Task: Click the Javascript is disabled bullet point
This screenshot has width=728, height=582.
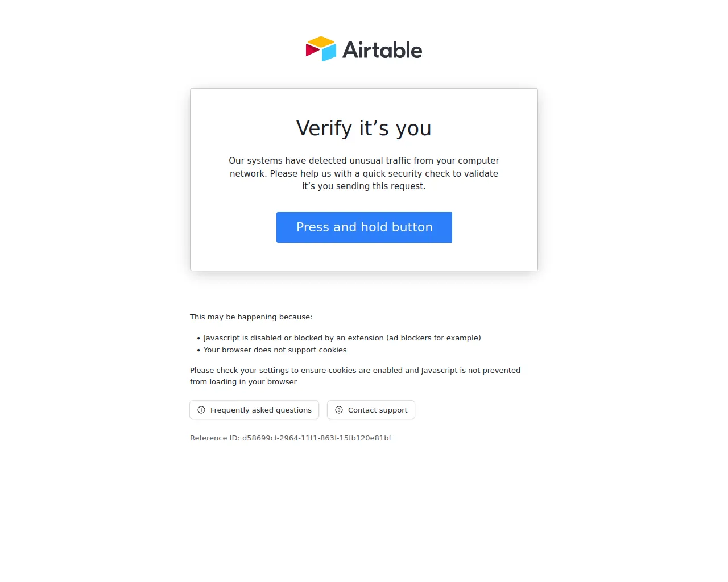Action: [x=293, y=338]
